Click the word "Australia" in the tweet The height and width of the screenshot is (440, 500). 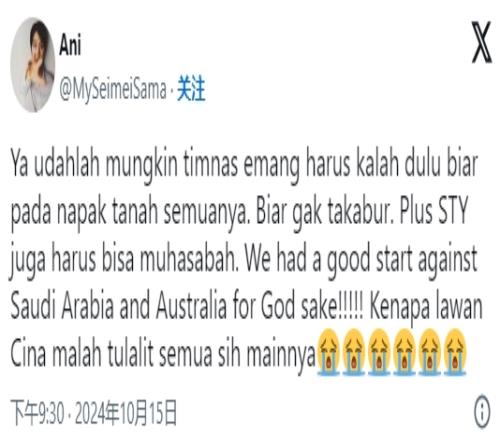pyautogui.click(x=191, y=306)
